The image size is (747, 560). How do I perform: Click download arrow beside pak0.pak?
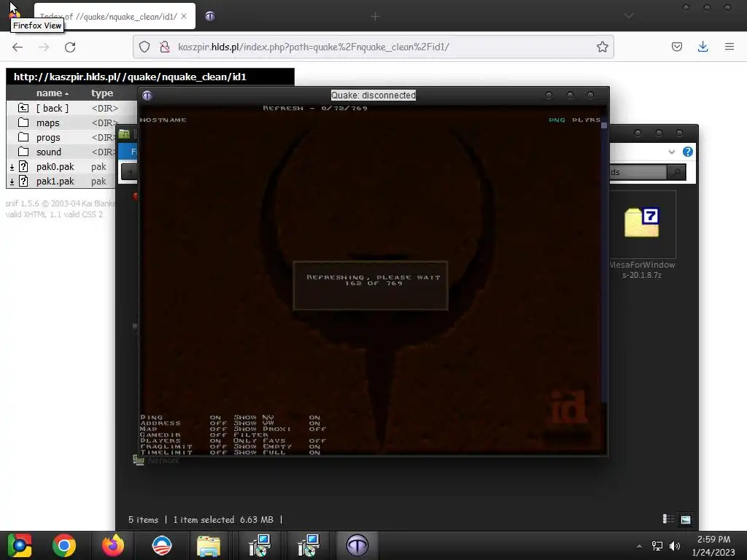pyautogui.click(x=12, y=167)
